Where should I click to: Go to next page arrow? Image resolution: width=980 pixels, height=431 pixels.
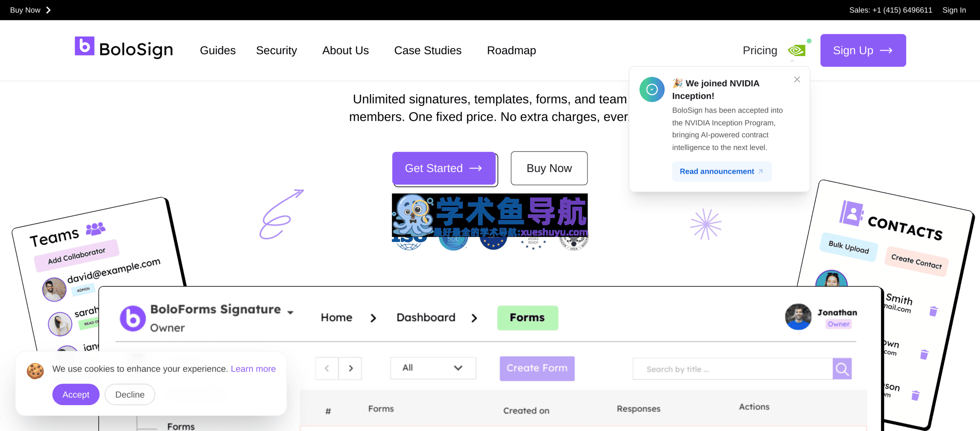coord(351,368)
